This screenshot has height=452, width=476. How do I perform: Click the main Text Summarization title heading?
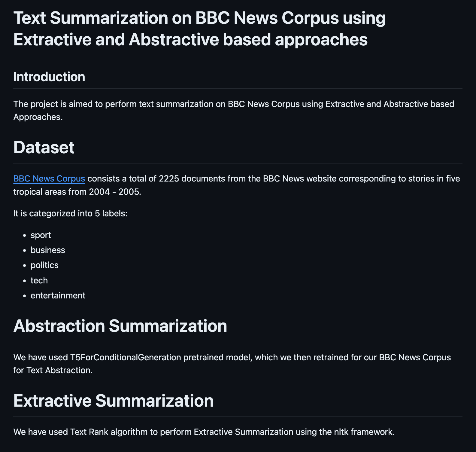(199, 29)
